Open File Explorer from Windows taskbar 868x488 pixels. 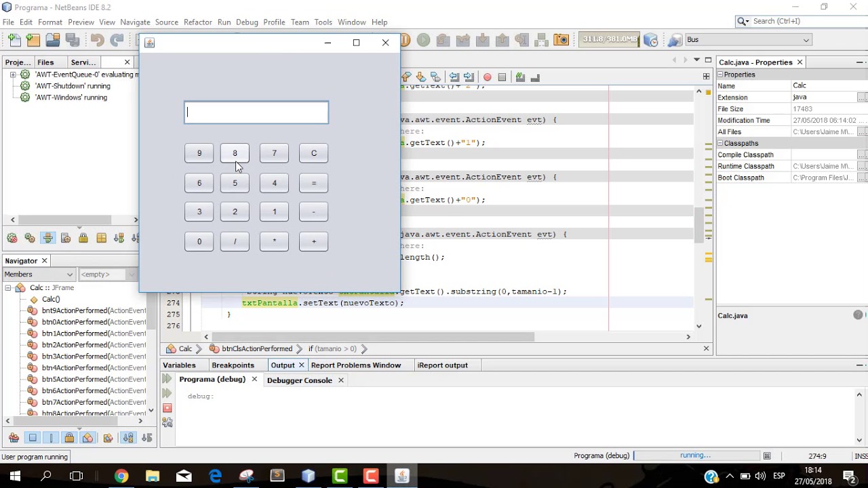click(152, 476)
